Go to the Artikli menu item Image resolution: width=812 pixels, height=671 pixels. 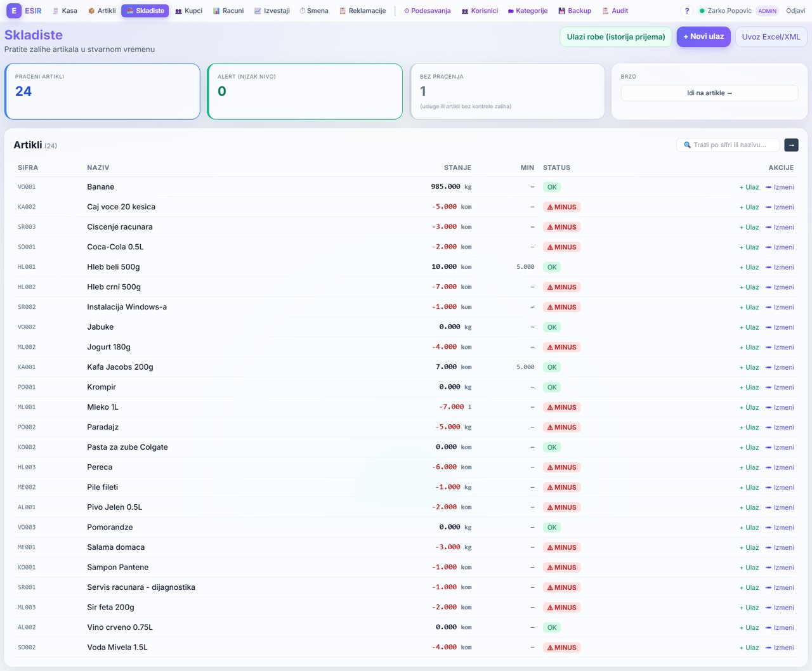click(102, 11)
